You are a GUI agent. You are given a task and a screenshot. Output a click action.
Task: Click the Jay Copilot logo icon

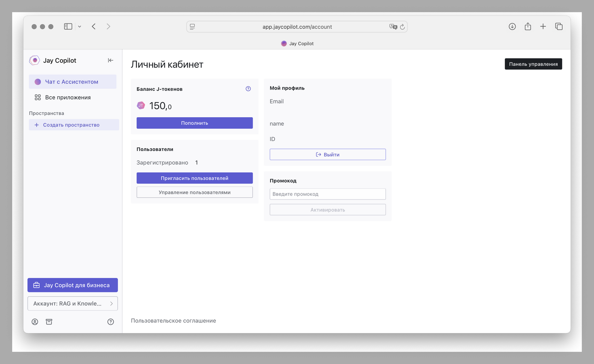click(34, 60)
